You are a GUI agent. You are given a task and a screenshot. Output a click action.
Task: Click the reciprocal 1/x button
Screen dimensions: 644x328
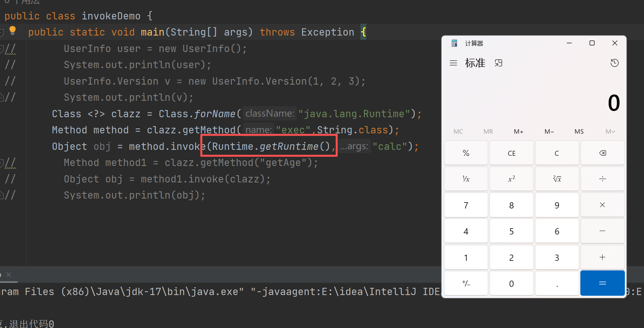click(x=466, y=179)
